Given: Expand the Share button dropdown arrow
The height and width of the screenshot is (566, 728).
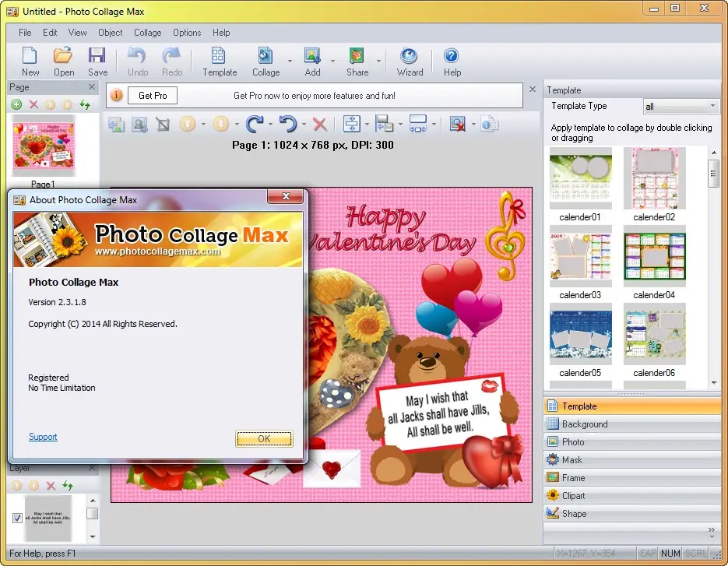Looking at the screenshot, I should 379,61.
